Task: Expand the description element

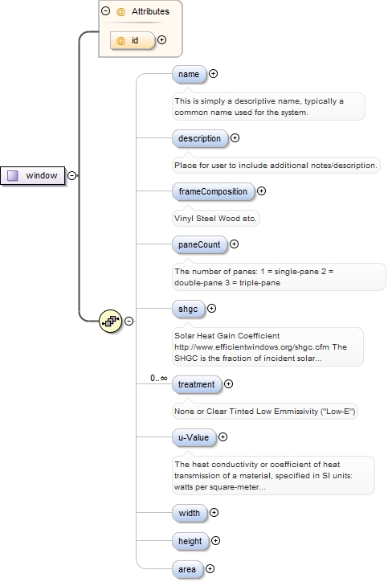Action: click(x=235, y=138)
